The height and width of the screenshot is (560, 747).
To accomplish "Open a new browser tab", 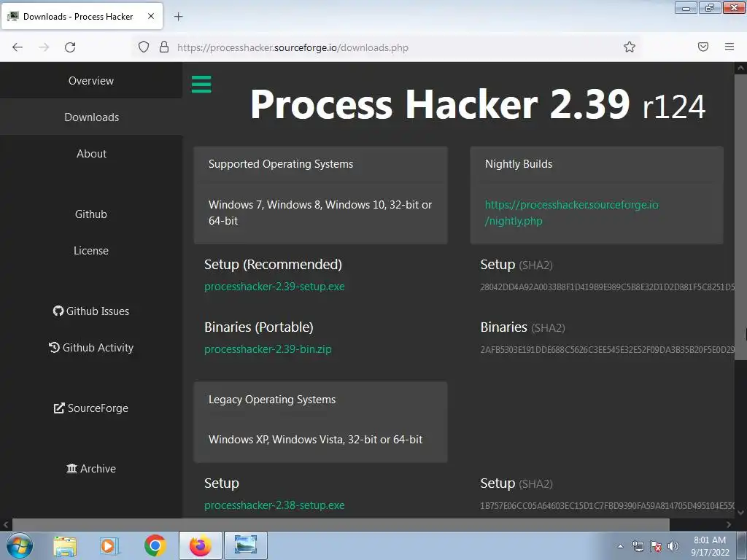I will [178, 17].
